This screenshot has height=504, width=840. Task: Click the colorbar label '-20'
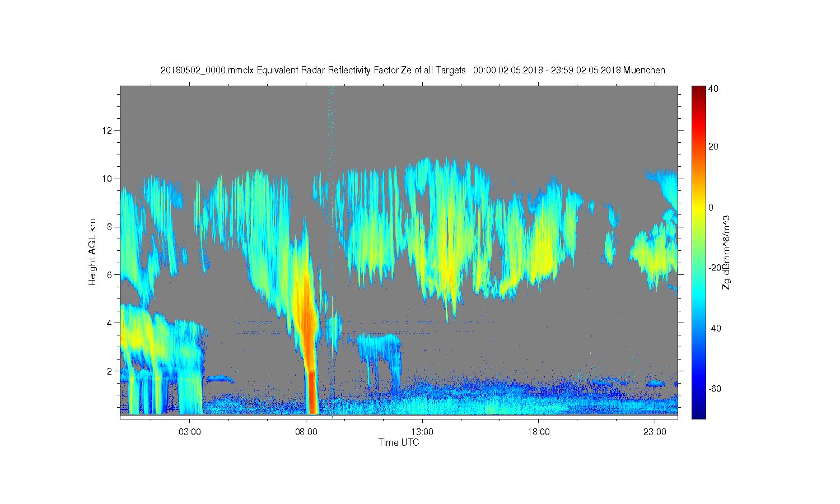tap(715, 268)
